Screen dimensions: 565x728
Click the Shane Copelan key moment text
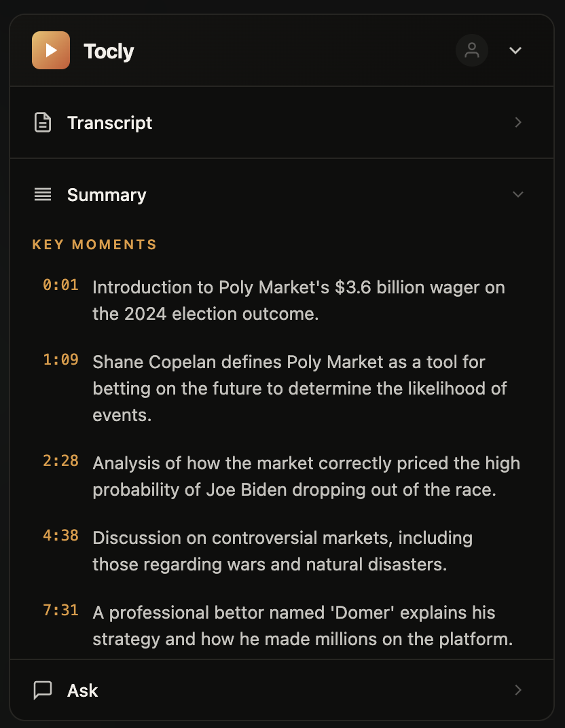click(x=299, y=388)
